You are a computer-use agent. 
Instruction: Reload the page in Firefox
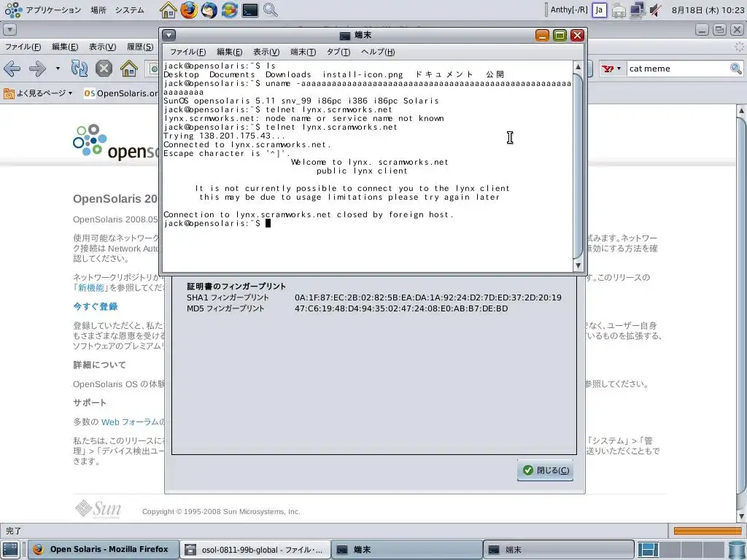point(79,69)
